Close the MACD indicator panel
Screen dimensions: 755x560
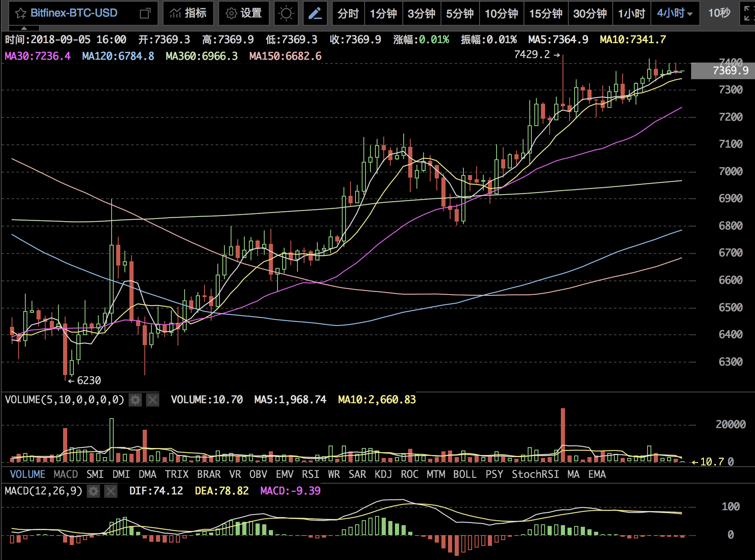[111, 491]
